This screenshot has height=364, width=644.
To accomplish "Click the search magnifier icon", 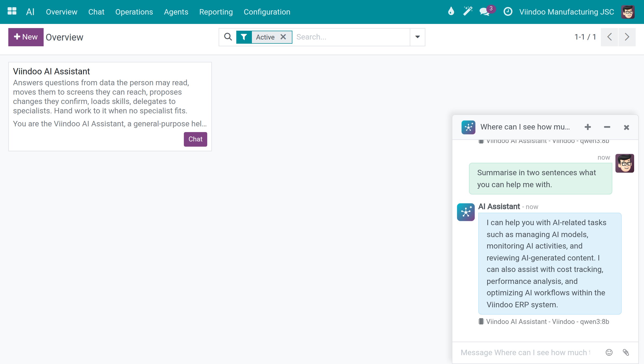I will 228,37.
